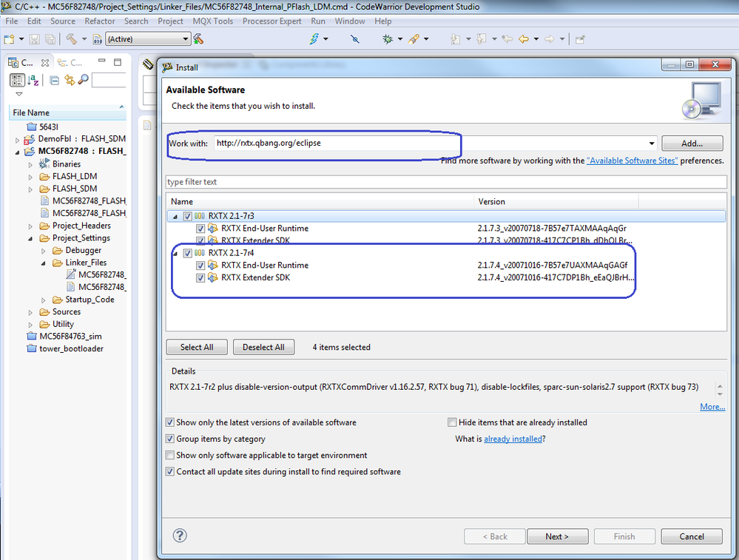Open the Active build configuration dropdown

[186, 39]
